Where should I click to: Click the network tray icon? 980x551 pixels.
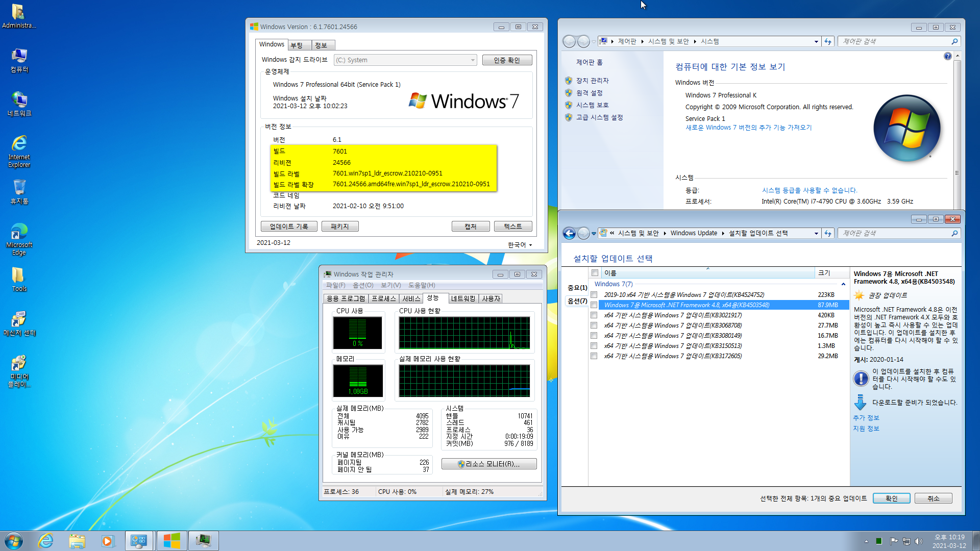coord(906,541)
